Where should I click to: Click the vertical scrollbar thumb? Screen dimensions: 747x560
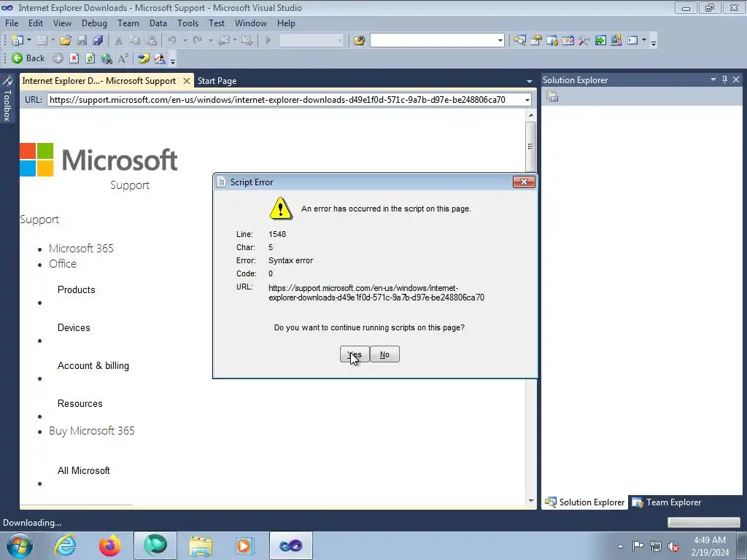click(x=531, y=147)
